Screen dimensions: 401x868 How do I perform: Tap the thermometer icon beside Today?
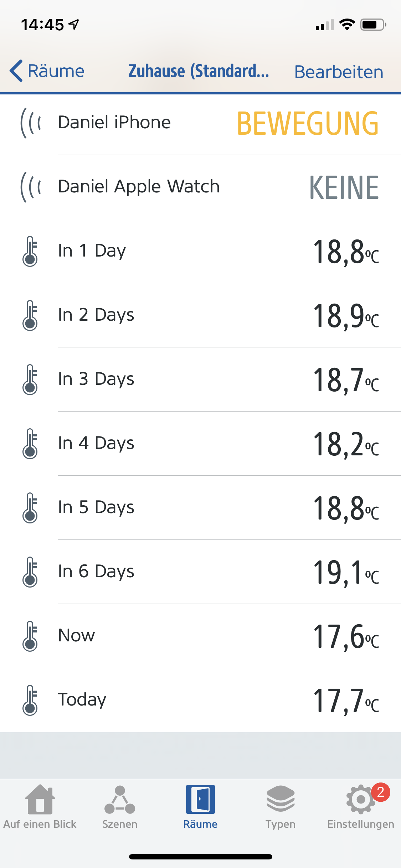(30, 700)
